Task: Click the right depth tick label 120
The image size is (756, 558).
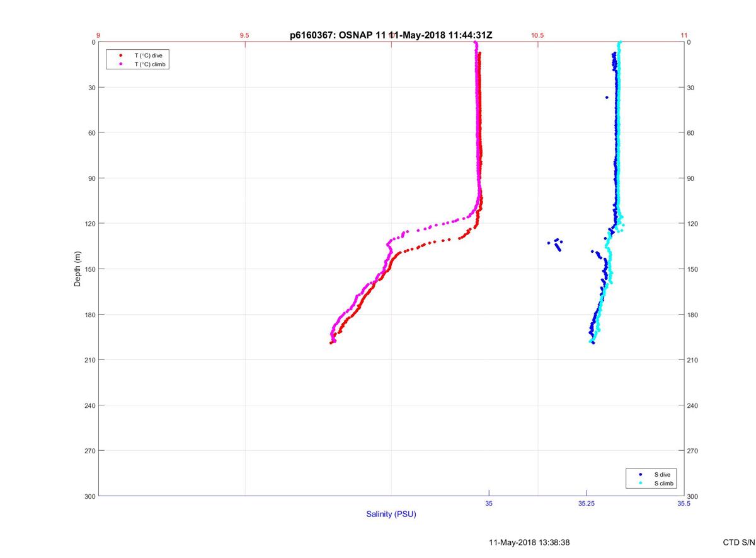Action: point(692,224)
